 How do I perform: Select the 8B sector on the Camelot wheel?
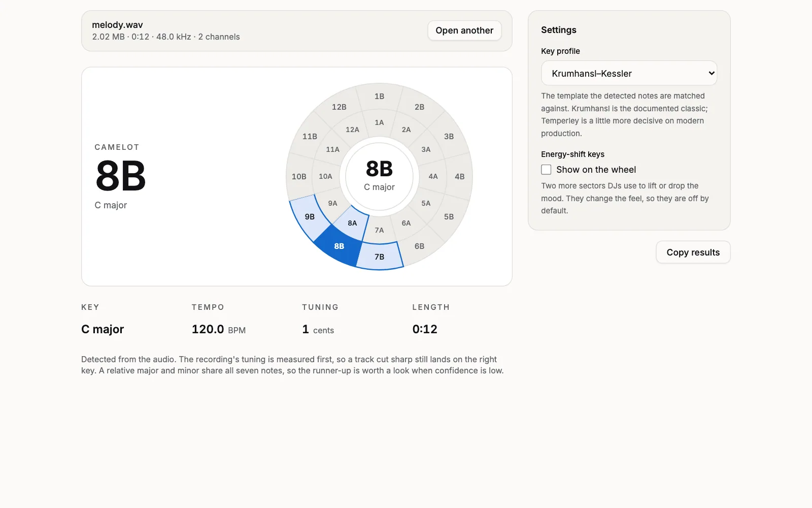coord(339,246)
